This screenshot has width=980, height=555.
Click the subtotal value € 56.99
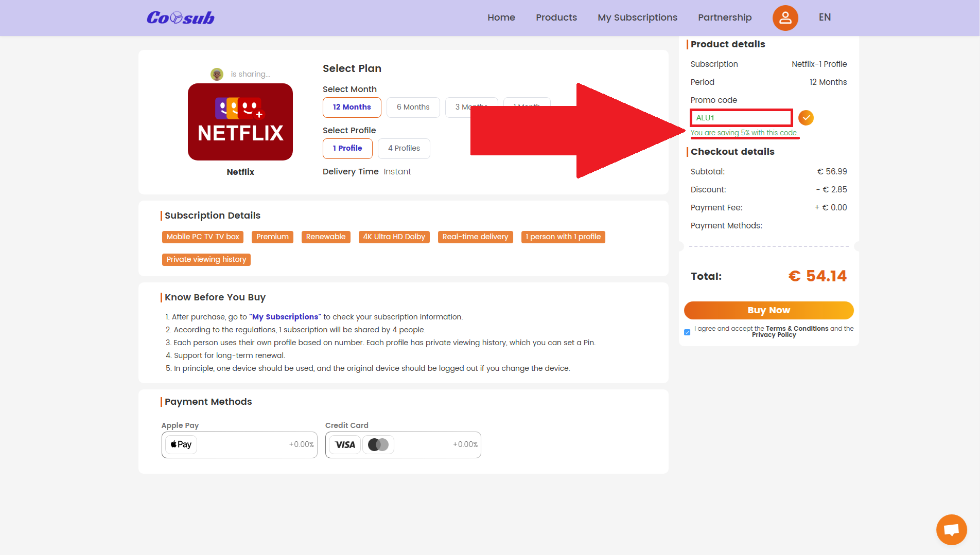tap(832, 172)
